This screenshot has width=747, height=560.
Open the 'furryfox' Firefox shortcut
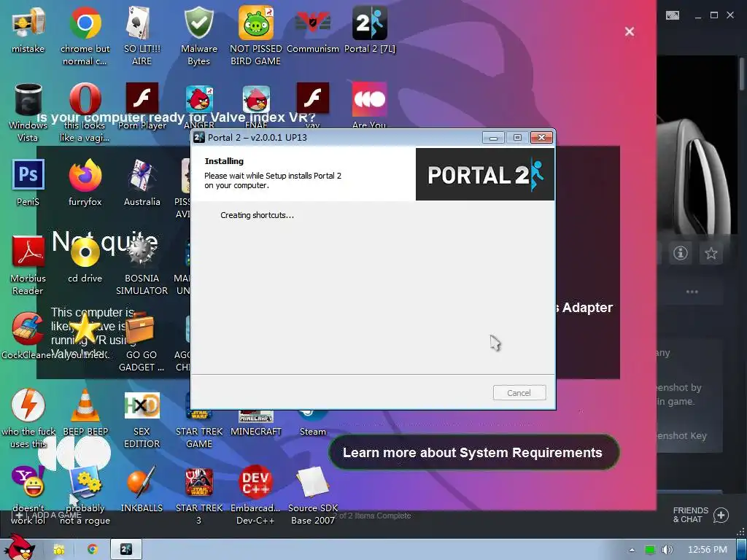pyautogui.click(x=85, y=176)
